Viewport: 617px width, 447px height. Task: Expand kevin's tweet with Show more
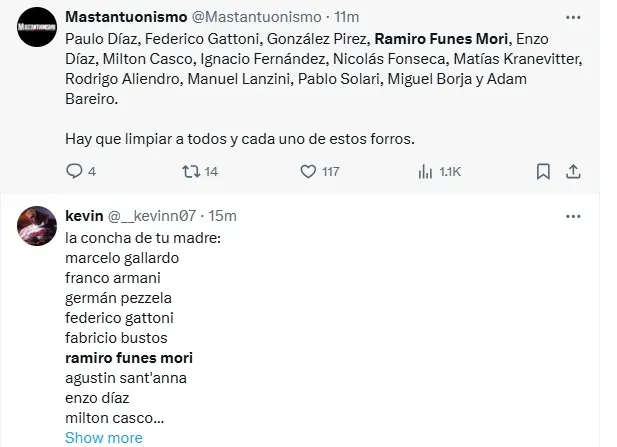pyautogui.click(x=103, y=438)
